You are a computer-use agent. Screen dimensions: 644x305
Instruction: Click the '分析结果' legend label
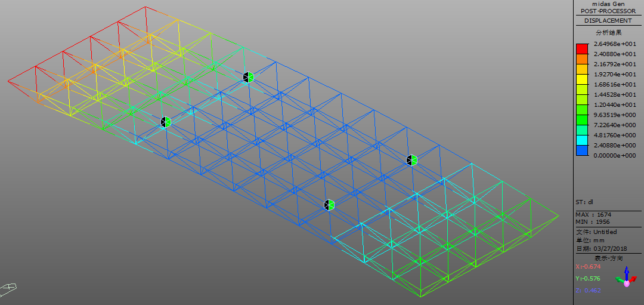click(x=609, y=32)
